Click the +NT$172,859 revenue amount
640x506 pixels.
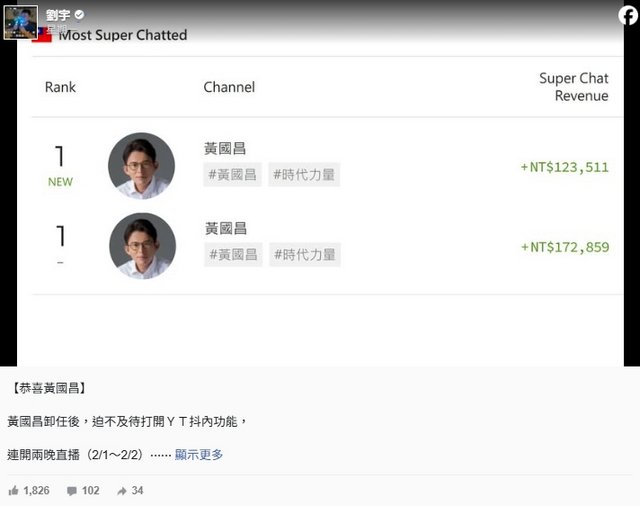(564, 247)
